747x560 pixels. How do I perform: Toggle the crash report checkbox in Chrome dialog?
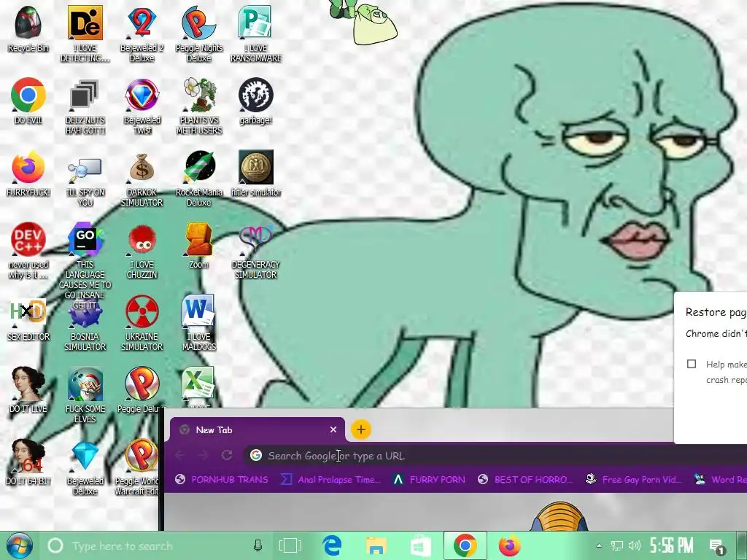(692, 364)
